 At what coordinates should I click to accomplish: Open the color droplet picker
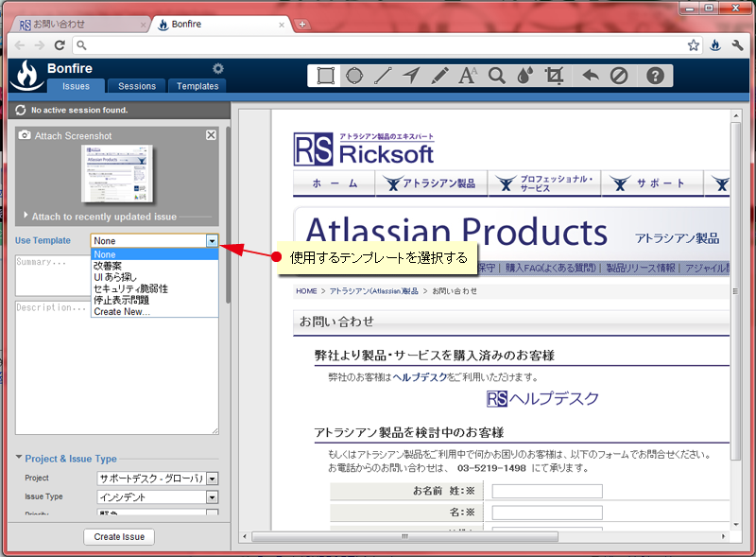525,76
